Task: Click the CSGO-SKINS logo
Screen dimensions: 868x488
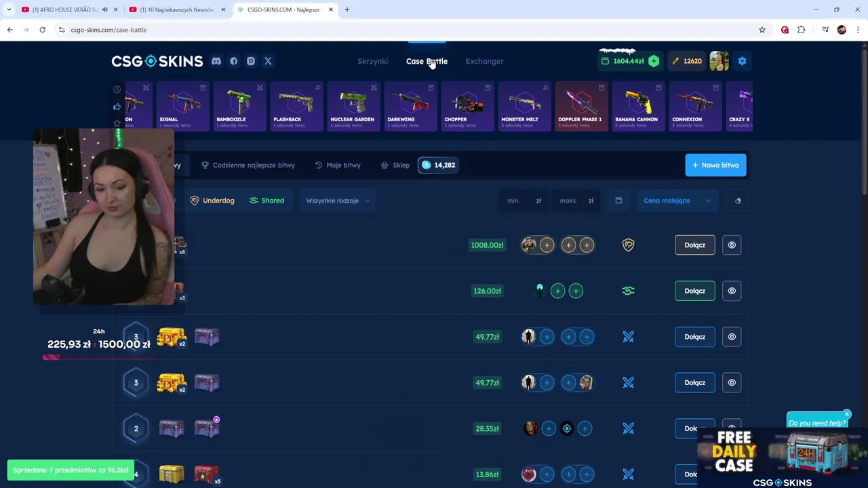Action: [157, 61]
